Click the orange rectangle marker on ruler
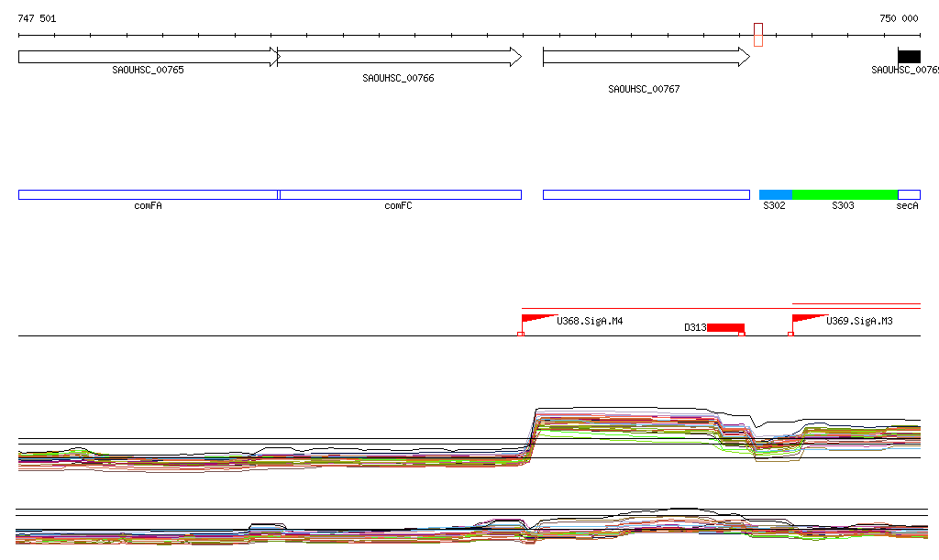The image size is (939, 560). [758, 35]
